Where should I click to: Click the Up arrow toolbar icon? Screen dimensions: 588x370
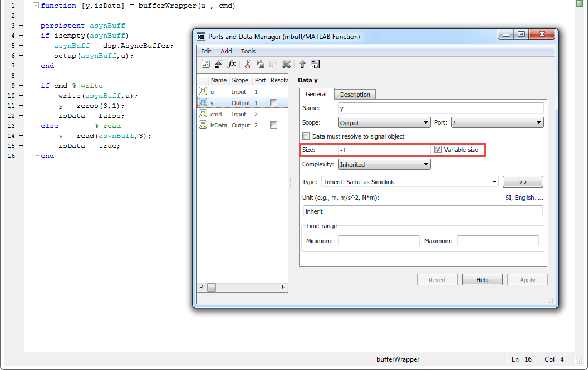click(302, 64)
